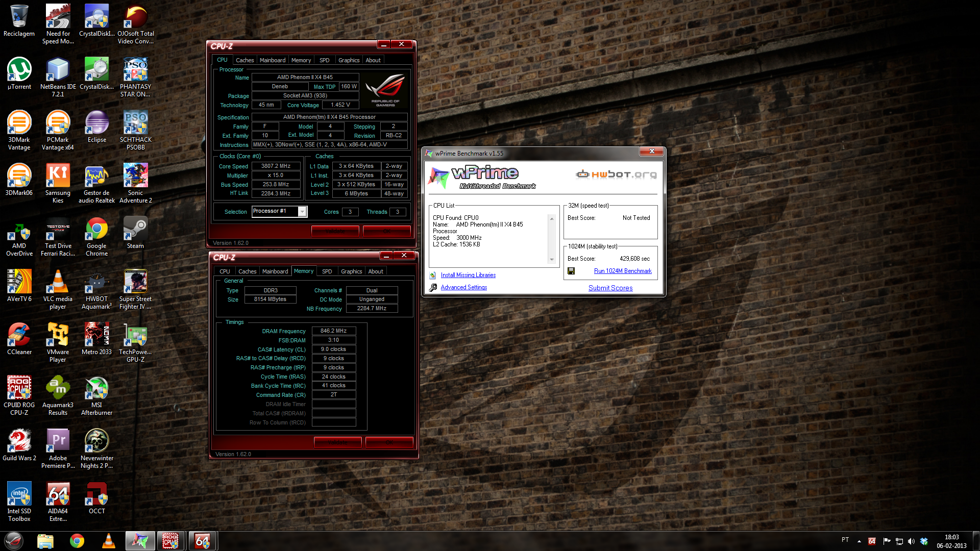Launch 3DMark Vantage from desktop

(19, 130)
